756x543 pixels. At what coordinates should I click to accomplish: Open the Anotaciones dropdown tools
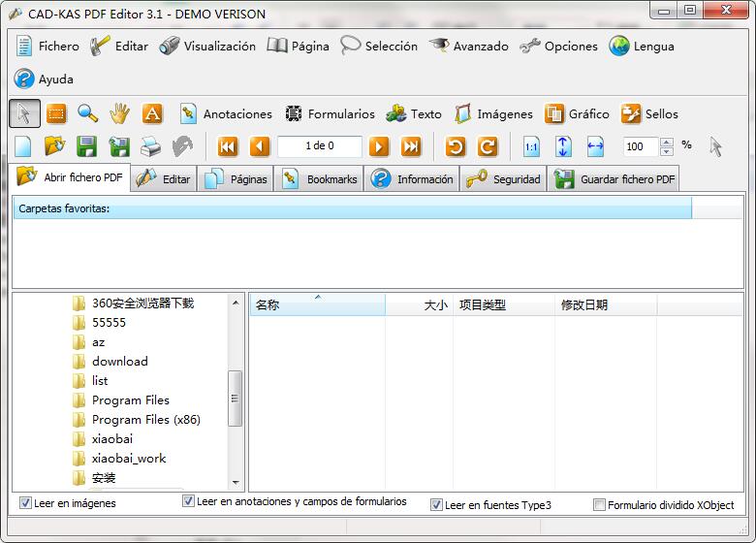tap(213, 113)
